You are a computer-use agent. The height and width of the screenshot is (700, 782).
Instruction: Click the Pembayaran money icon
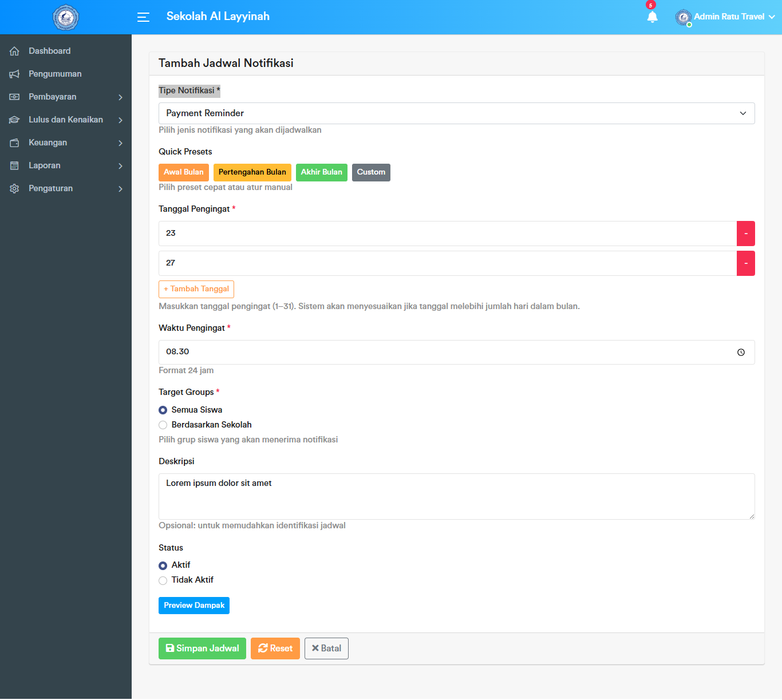[14, 97]
